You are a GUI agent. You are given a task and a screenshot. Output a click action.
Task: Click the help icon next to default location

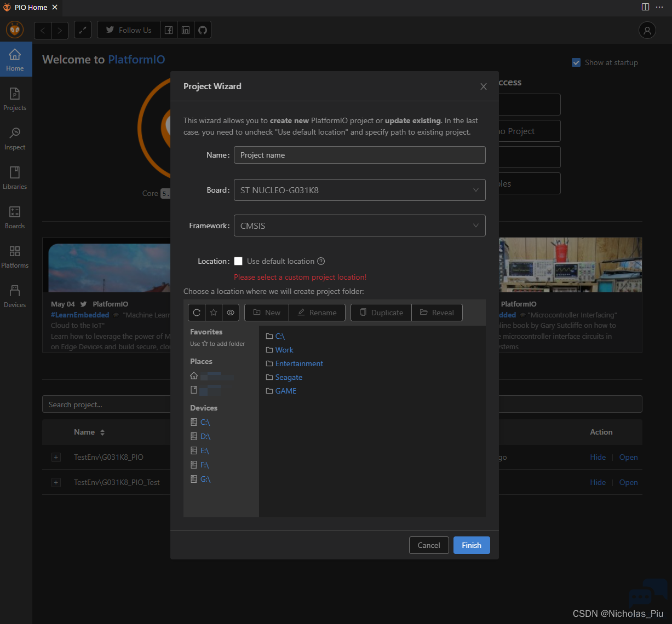tap(321, 261)
